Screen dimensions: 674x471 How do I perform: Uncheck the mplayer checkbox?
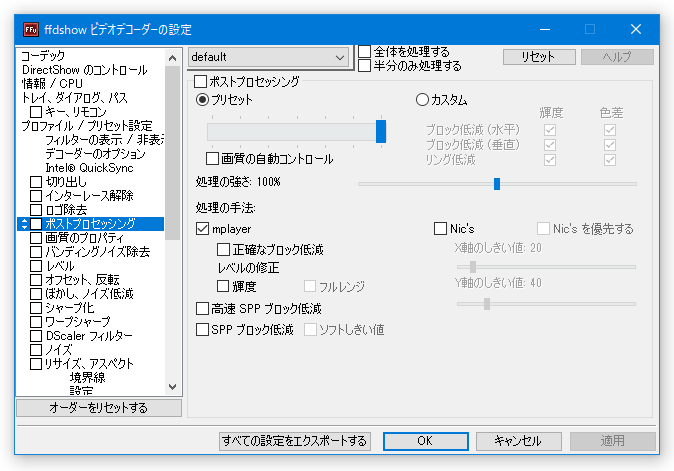pos(202,229)
